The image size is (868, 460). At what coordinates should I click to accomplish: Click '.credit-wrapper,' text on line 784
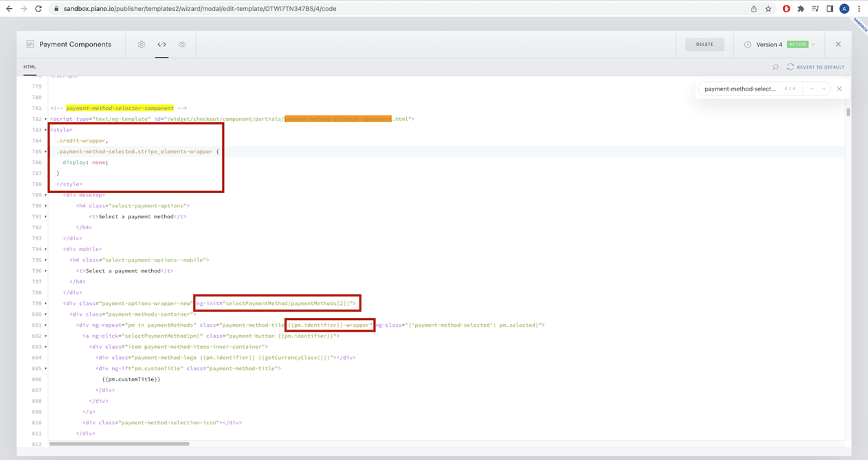point(81,141)
